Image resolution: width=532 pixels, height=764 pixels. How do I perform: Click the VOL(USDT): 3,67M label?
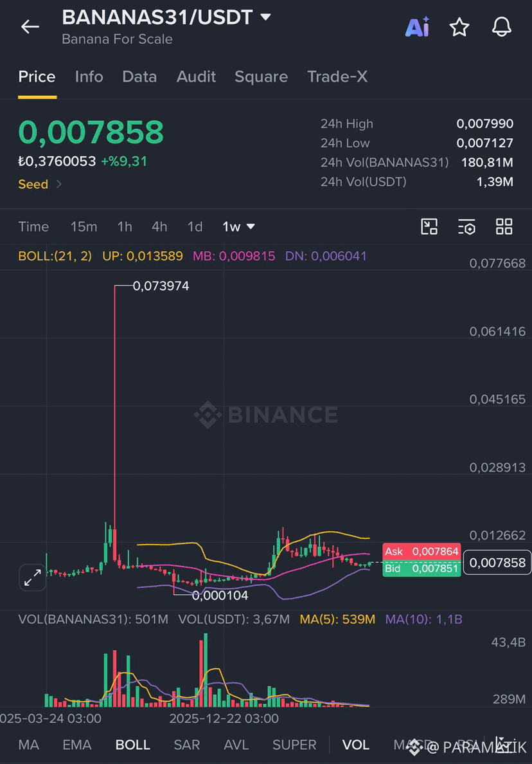234,619
